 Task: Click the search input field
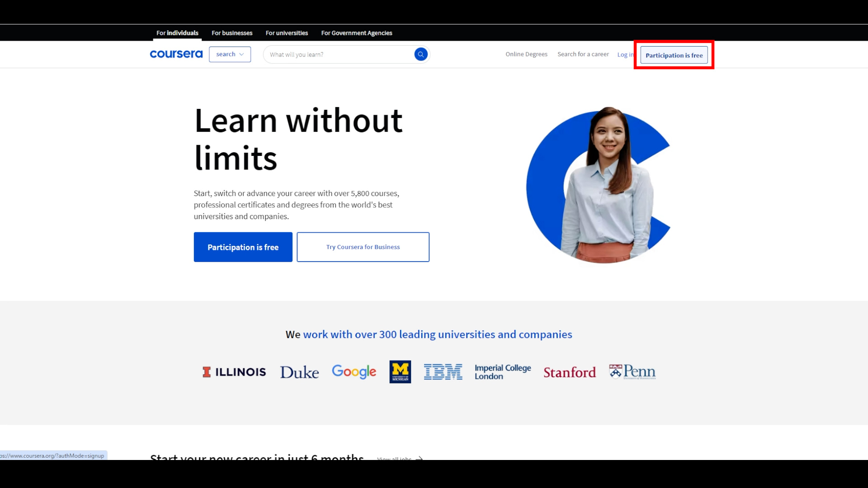pyautogui.click(x=338, y=54)
